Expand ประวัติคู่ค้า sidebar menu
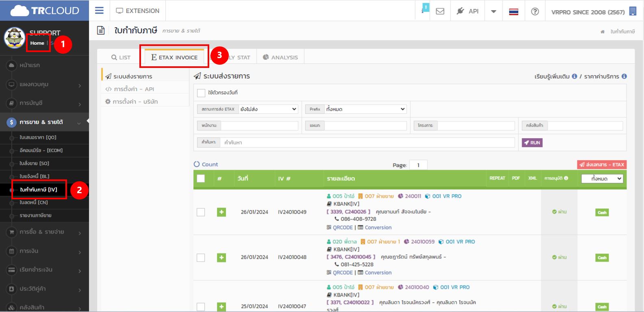 click(44, 289)
